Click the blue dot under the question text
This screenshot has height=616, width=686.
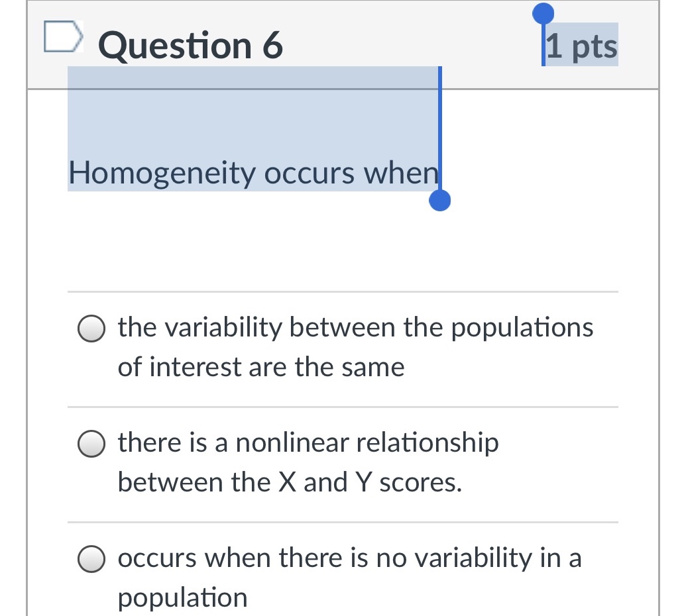[x=440, y=199]
